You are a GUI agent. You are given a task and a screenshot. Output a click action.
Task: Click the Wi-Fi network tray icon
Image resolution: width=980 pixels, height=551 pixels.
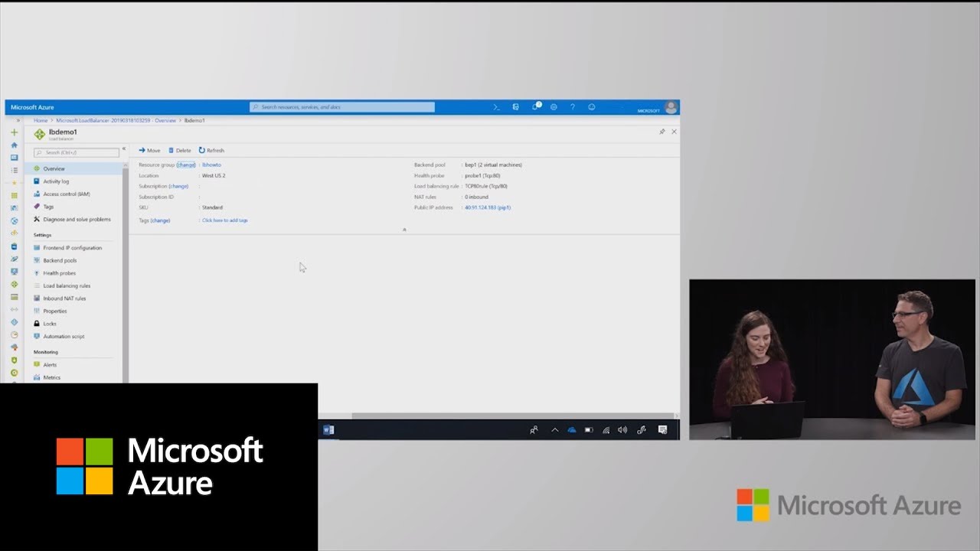click(606, 430)
